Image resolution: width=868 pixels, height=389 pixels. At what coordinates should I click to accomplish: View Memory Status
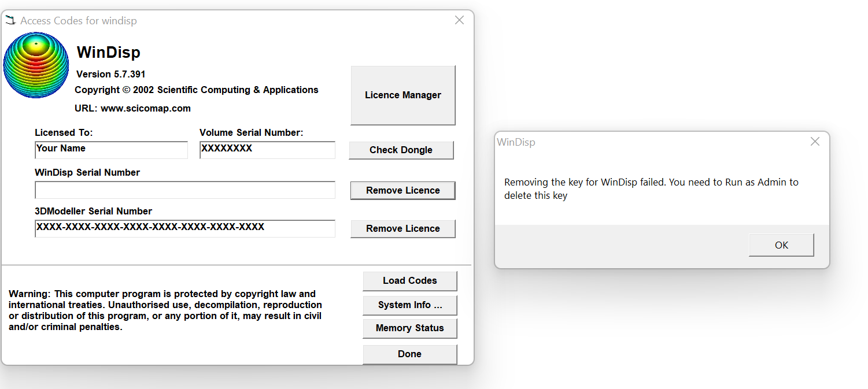coord(409,328)
